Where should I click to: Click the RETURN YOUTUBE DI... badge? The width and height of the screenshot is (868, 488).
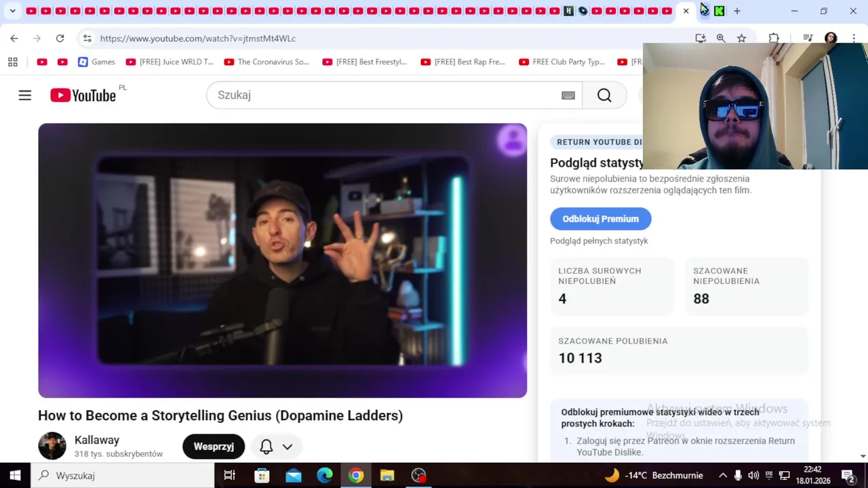(x=596, y=142)
